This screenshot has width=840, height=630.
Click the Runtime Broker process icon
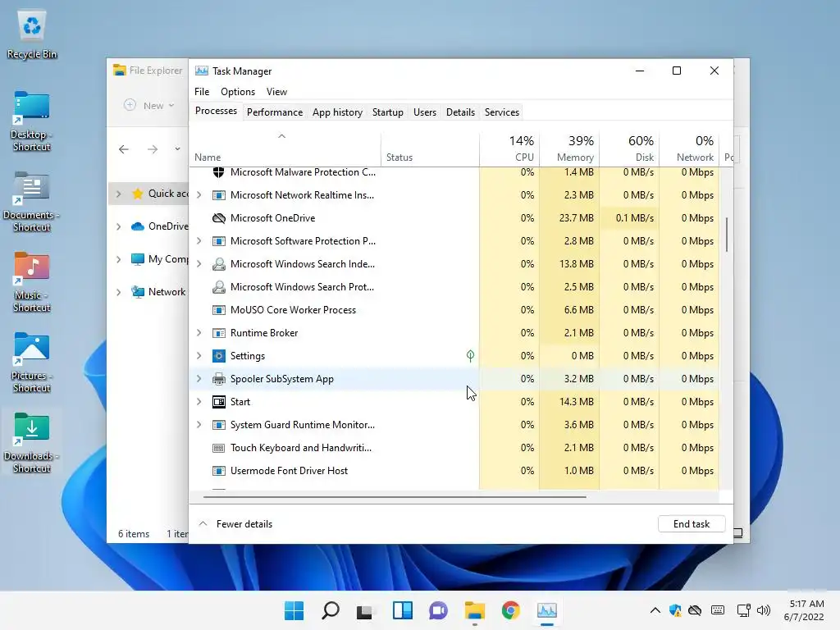(218, 333)
